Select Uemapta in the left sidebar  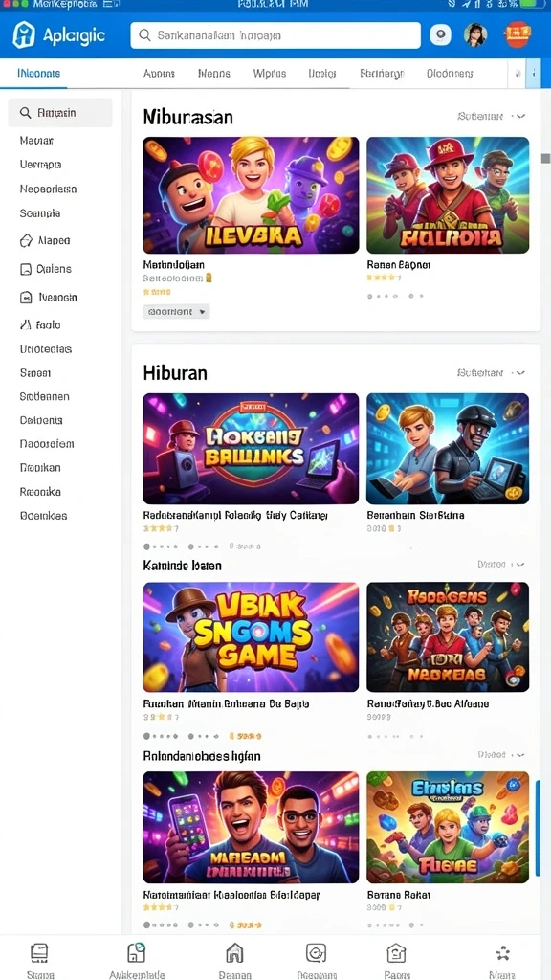tap(40, 165)
